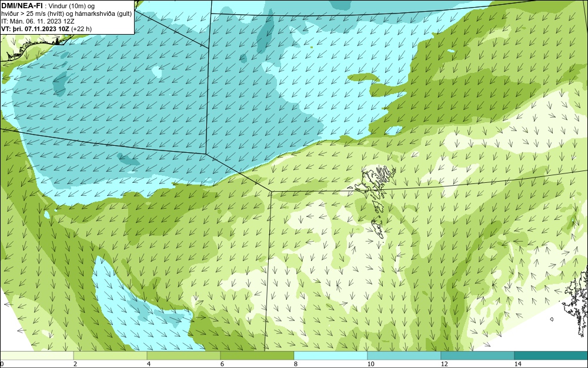
Task: Click the 4–6 m/s green legend swatch
Action: coord(183,356)
